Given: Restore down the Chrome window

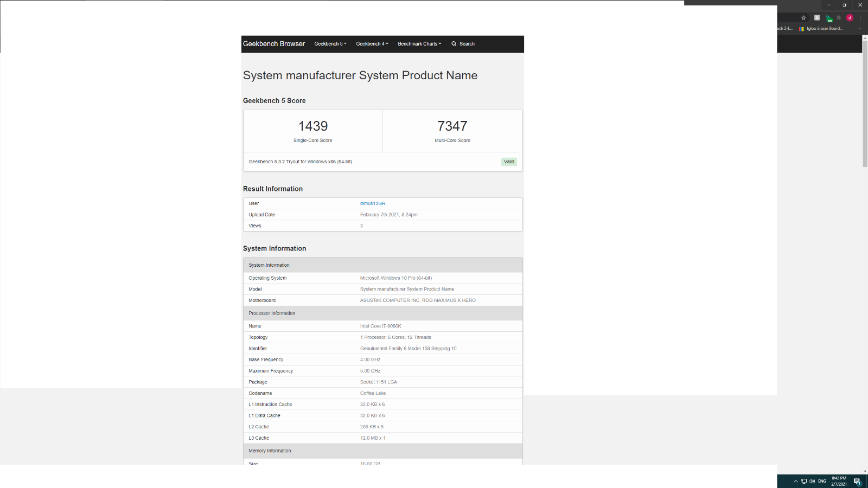Looking at the screenshot, I should (844, 5).
